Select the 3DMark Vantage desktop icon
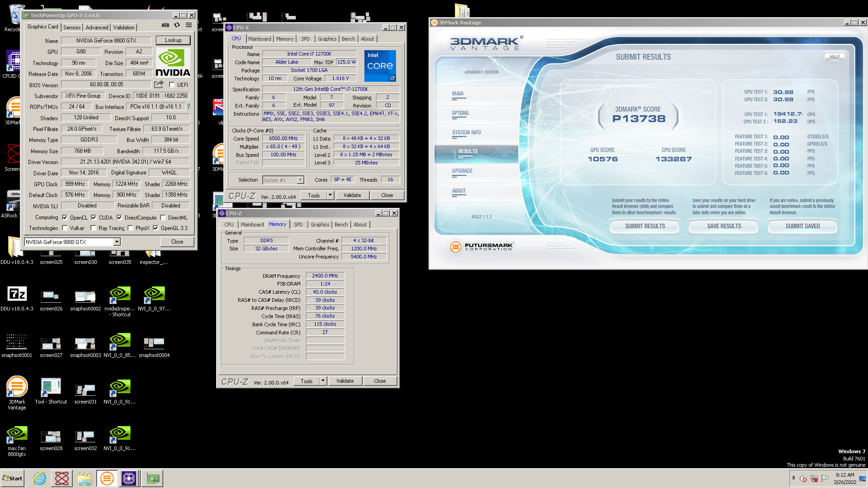The image size is (868, 488). (x=17, y=393)
